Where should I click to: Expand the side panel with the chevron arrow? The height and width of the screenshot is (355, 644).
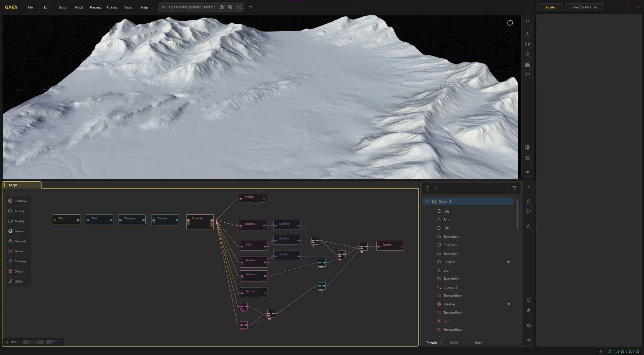point(528,187)
